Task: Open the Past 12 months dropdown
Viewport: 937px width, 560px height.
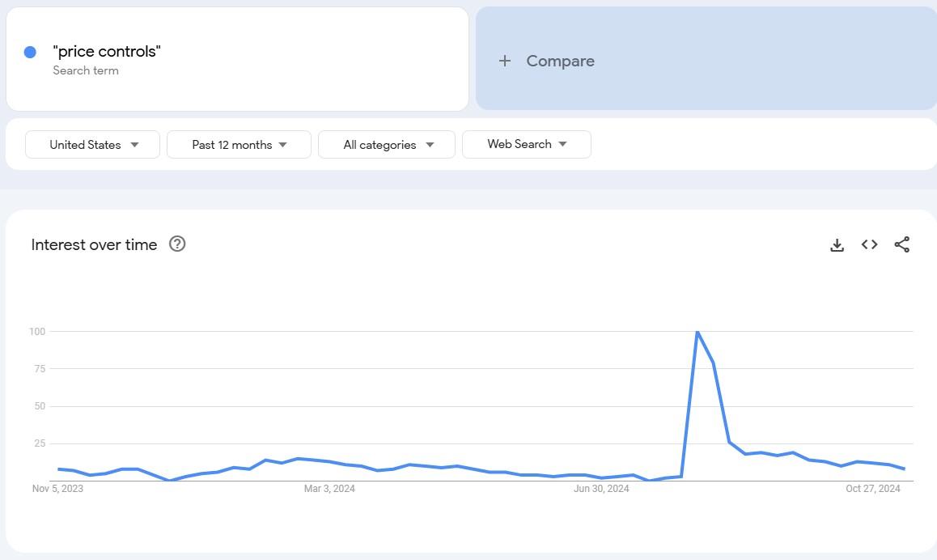Action: [x=239, y=145]
